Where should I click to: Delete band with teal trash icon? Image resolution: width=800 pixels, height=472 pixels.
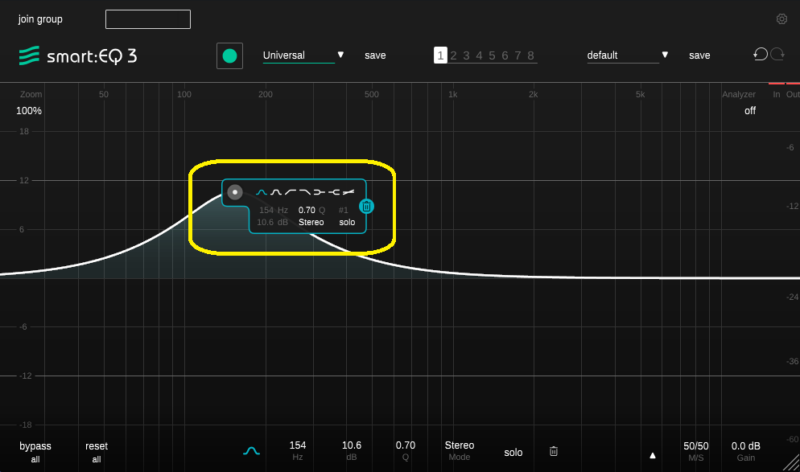pyautogui.click(x=366, y=206)
